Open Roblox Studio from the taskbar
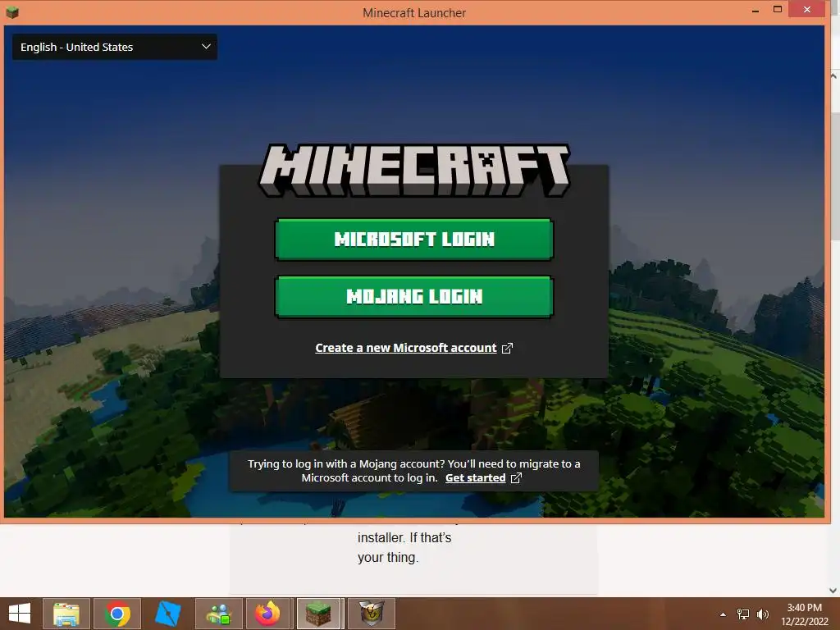This screenshot has height=630, width=840. click(x=167, y=614)
